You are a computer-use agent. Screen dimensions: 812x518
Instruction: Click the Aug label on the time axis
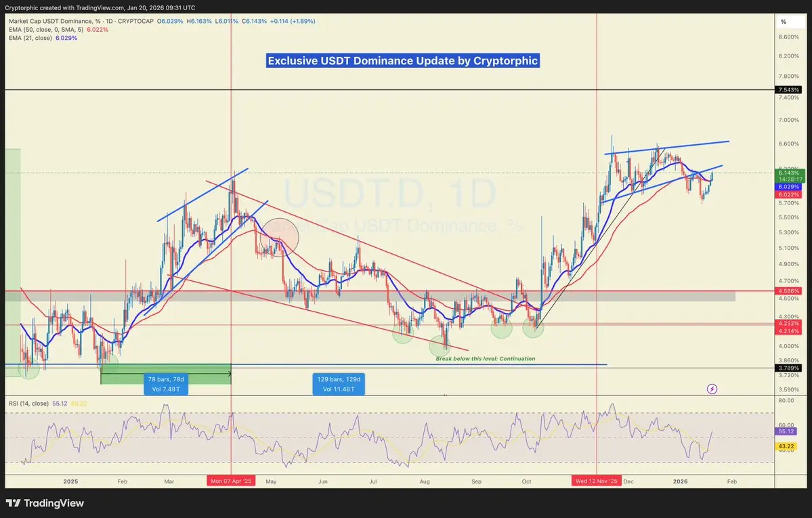pos(425,481)
